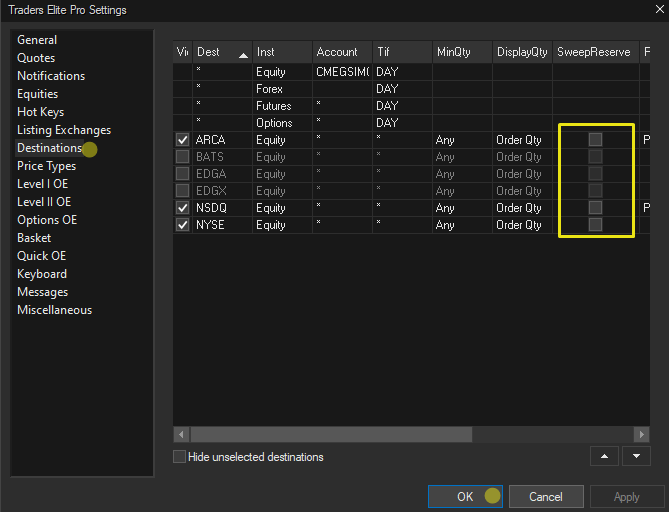The height and width of the screenshot is (512, 669).
Task: Click the Options instrument cell
Action: [282, 123]
